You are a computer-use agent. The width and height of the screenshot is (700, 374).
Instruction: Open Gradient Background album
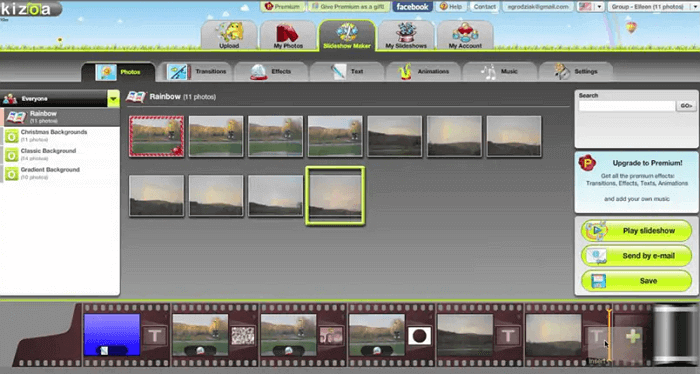point(60,173)
